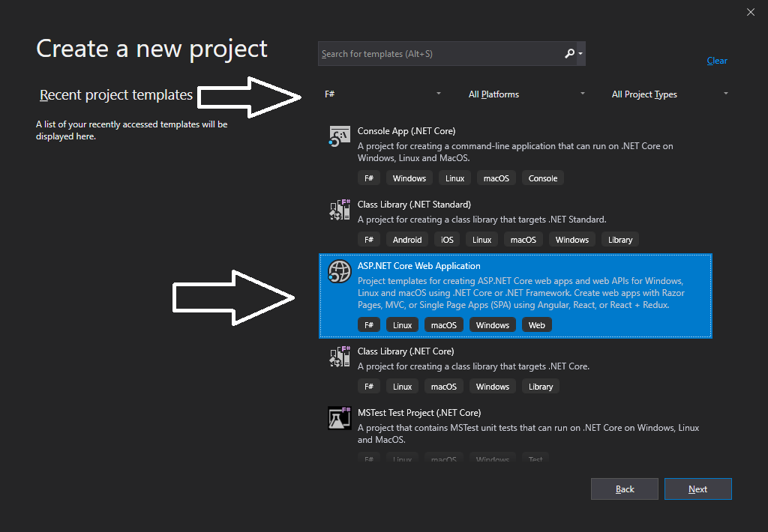Proceed with the Next button

698,489
